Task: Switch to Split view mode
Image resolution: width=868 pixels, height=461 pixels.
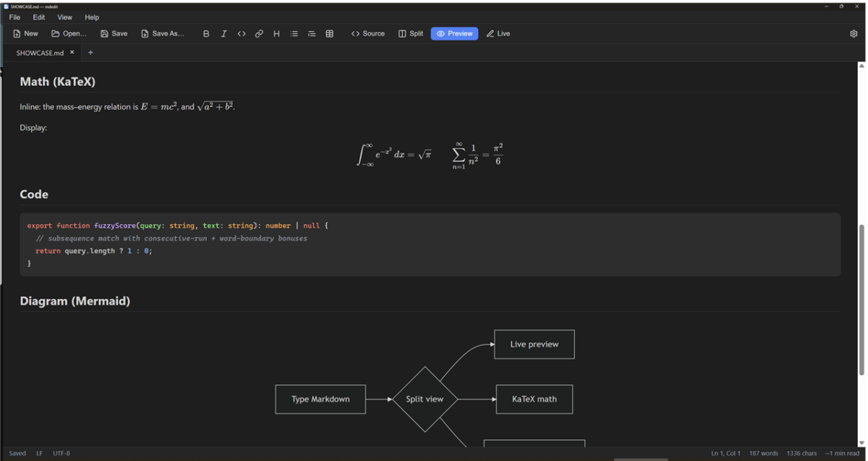Action: pos(411,33)
